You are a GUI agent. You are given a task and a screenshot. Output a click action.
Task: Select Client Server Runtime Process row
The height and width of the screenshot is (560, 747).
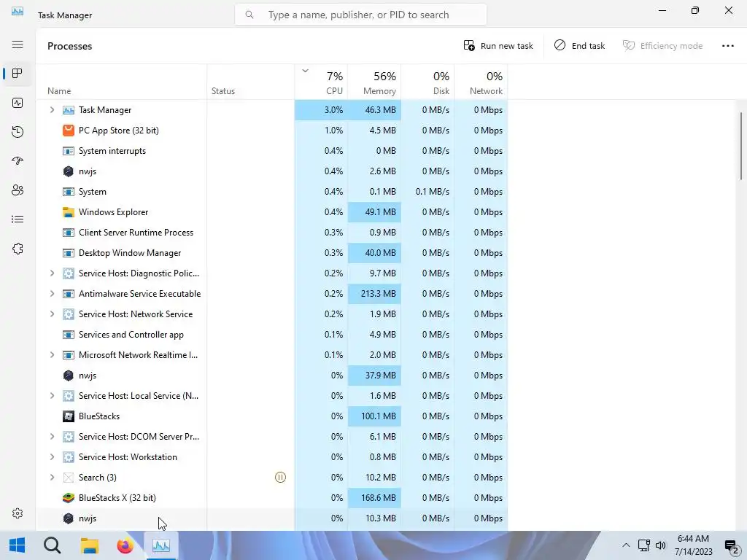(271, 233)
